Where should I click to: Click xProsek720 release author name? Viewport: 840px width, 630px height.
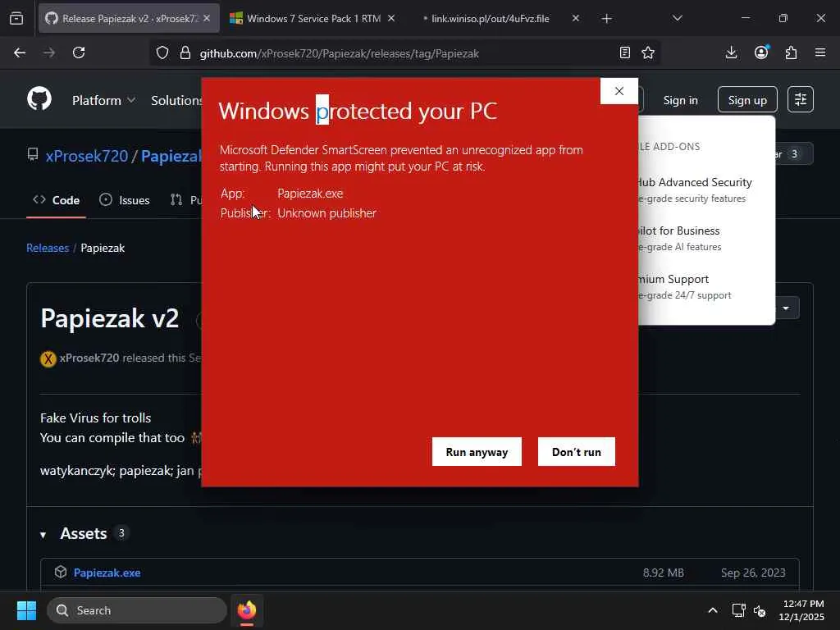click(x=89, y=358)
